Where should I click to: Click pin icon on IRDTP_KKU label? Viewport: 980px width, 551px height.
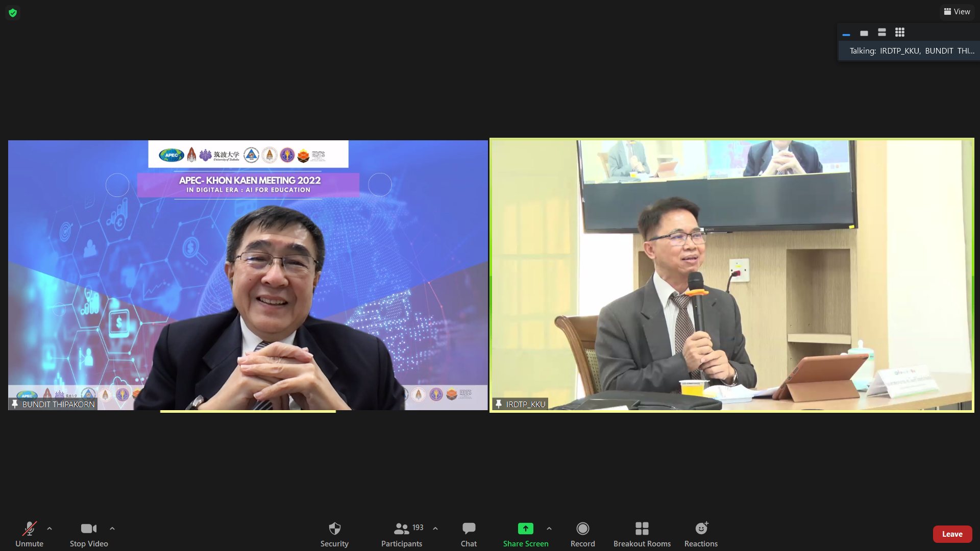click(499, 404)
